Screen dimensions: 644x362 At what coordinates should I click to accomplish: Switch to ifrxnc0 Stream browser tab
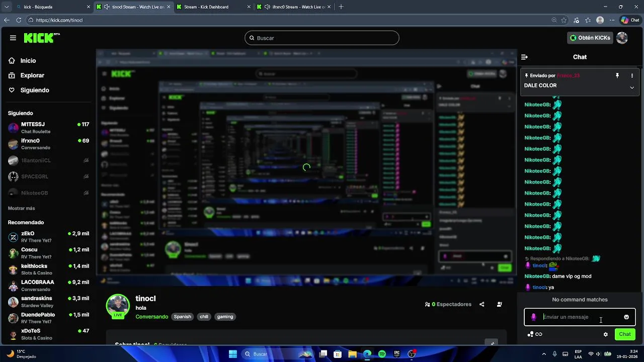coord(293,7)
